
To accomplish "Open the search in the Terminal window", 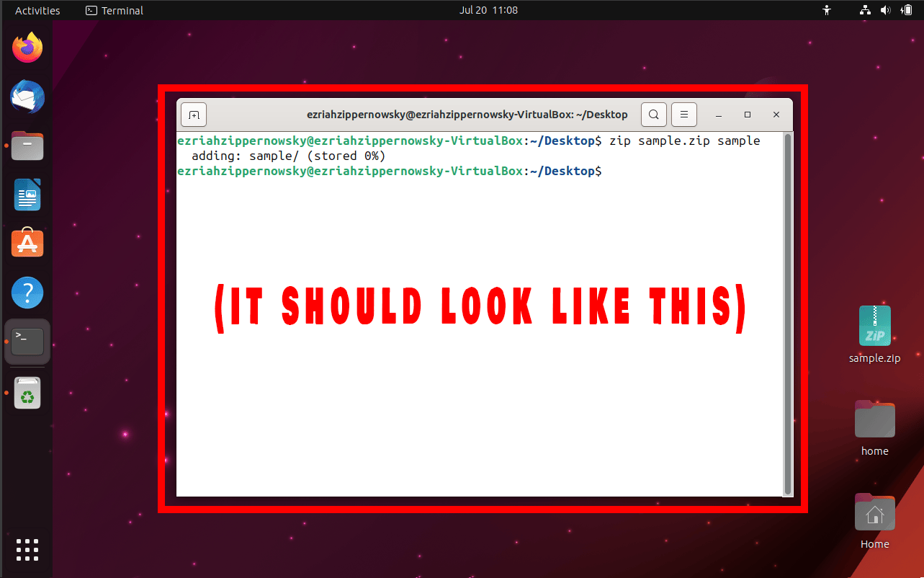I will (653, 114).
